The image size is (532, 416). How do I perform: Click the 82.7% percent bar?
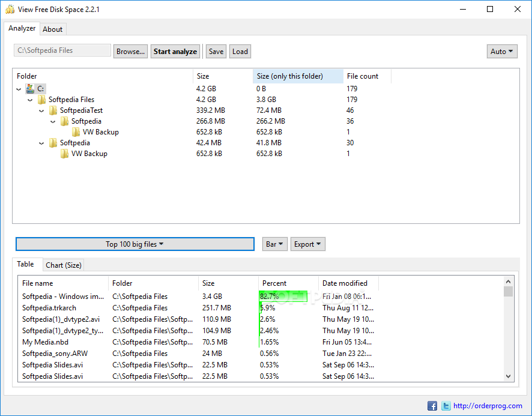283,296
